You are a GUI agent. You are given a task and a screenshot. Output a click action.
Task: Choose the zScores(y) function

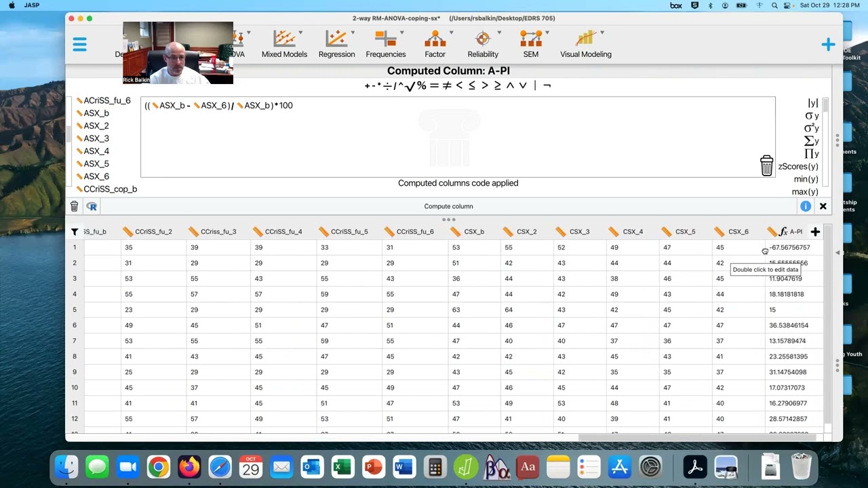(798, 167)
